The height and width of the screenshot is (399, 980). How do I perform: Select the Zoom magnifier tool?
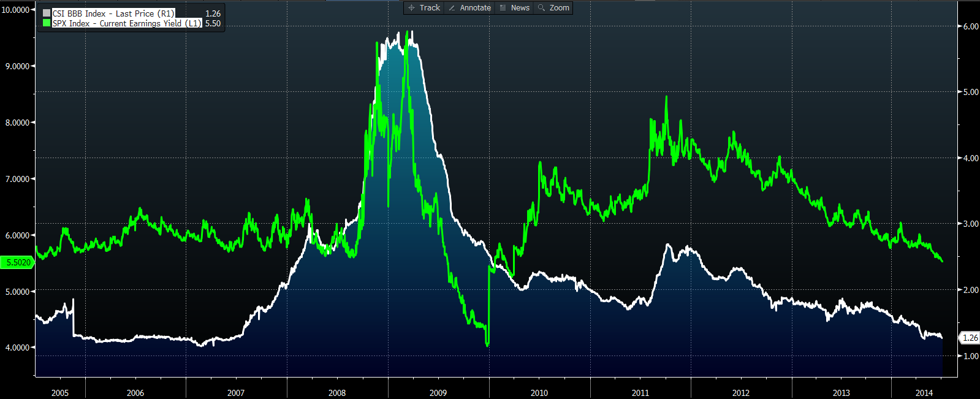554,8
